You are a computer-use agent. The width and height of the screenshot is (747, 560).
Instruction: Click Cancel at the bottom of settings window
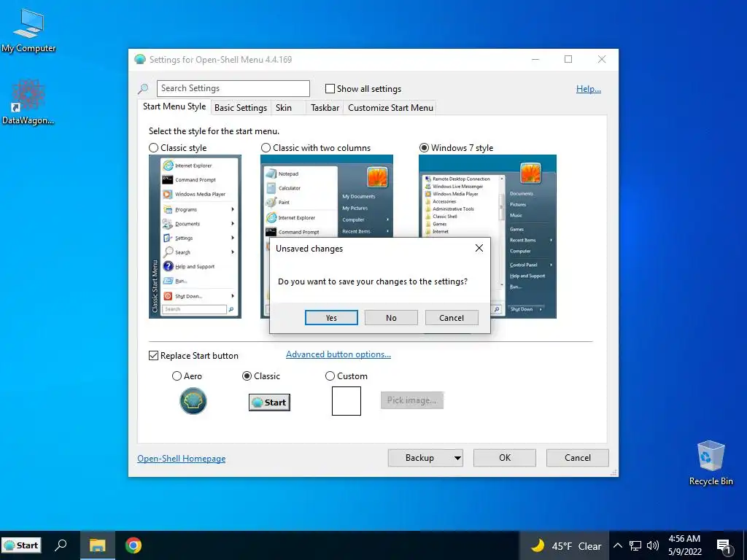coord(578,458)
